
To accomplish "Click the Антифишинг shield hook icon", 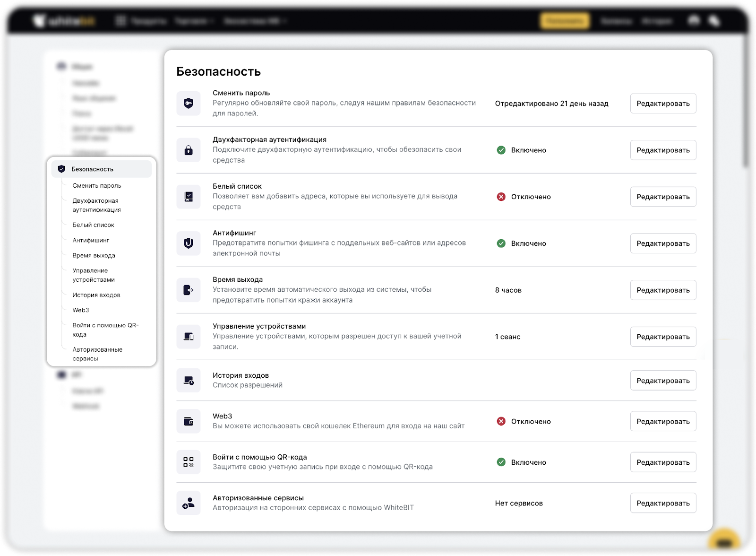I will point(188,243).
